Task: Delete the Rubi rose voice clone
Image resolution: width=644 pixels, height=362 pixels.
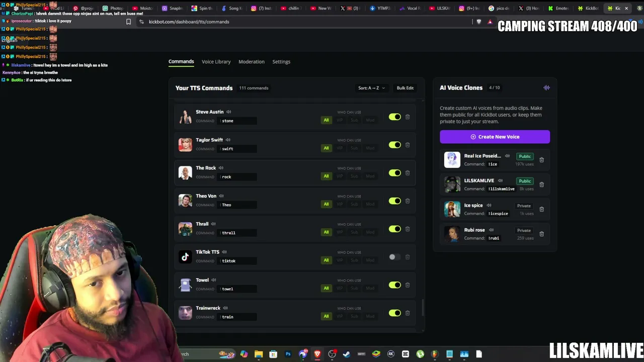Action: (541, 234)
